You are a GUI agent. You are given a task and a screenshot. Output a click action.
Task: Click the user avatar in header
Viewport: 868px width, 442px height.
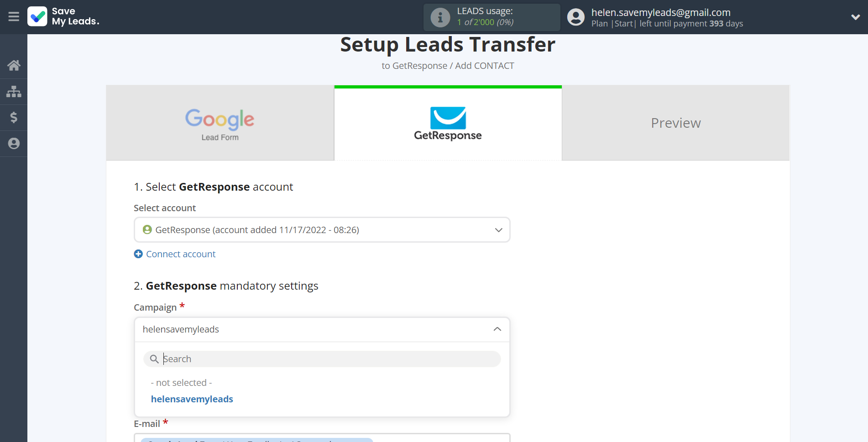[x=576, y=17]
